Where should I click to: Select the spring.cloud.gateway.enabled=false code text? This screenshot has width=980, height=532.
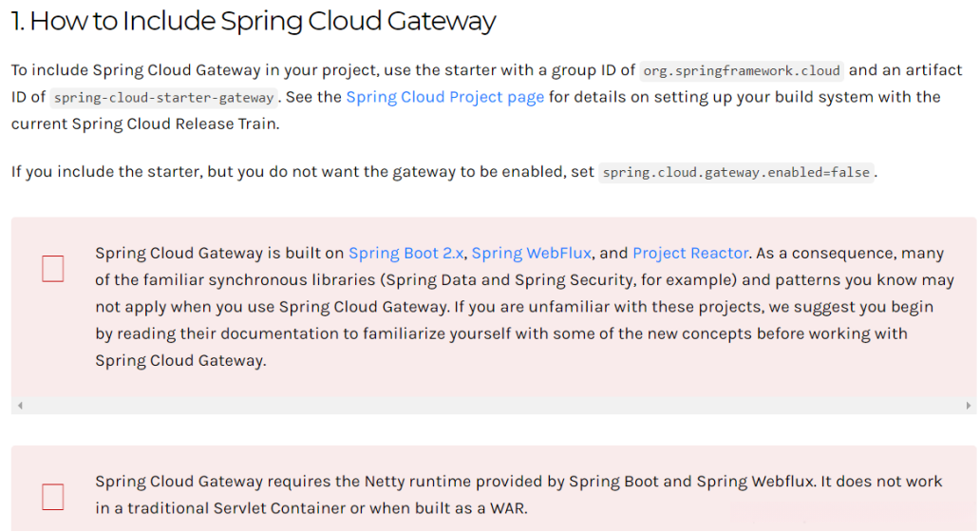pos(736,173)
